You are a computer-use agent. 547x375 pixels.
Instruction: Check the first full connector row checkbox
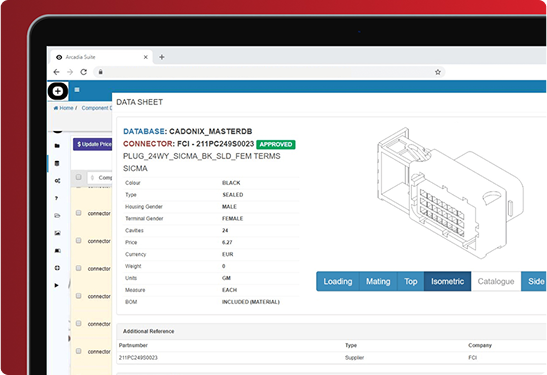pos(78,213)
